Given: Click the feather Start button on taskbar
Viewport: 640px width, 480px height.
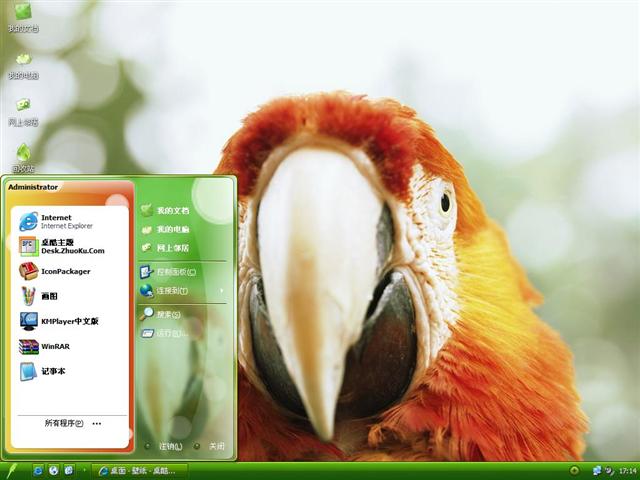Looking at the screenshot, I should click(12, 471).
